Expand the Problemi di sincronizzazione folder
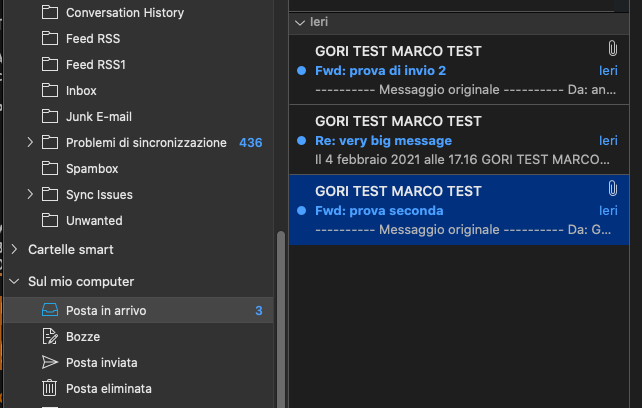Viewport: 642px width, 408px height. point(30,143)
